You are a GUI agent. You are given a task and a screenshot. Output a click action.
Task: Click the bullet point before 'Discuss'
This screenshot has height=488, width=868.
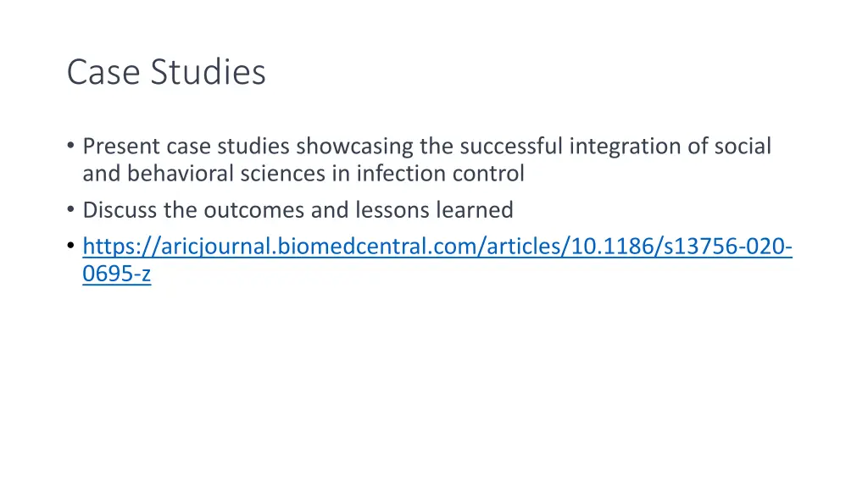[70, 209]
